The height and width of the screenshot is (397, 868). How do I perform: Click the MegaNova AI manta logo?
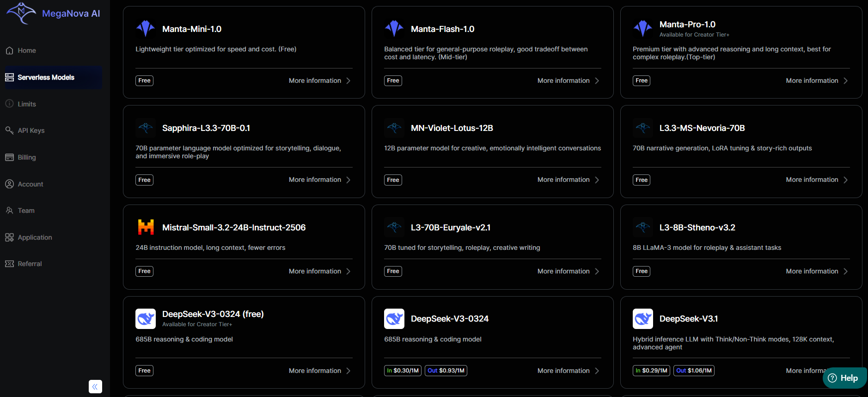point(21,12)
